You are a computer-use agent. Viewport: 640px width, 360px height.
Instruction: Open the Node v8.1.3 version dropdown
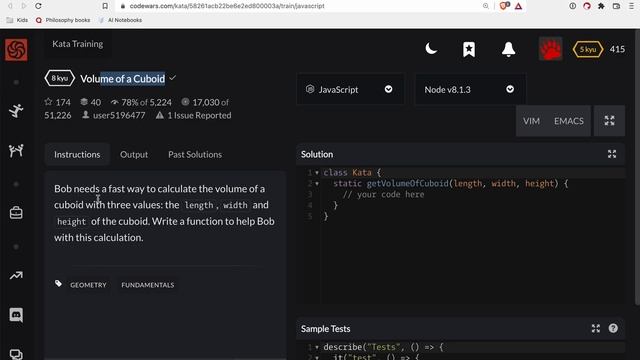470,89
